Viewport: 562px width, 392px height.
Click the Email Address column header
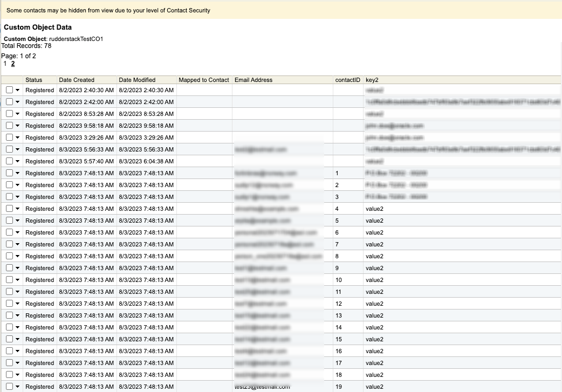[253, 80]
